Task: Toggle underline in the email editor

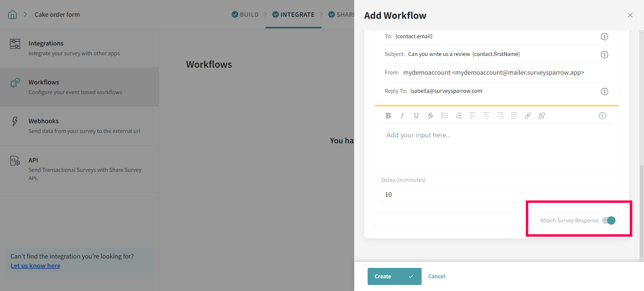Action: pyautogui.click(x=416, y=116)
